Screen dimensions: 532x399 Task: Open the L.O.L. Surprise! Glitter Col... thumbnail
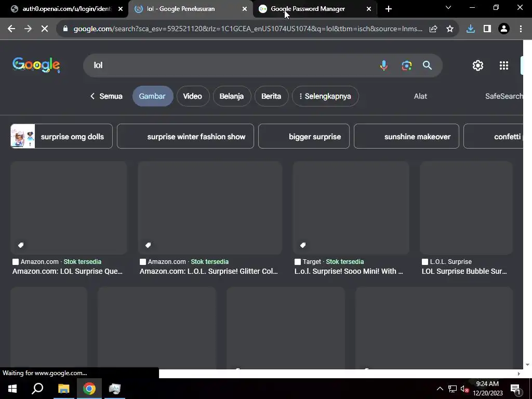pos(210,208)
